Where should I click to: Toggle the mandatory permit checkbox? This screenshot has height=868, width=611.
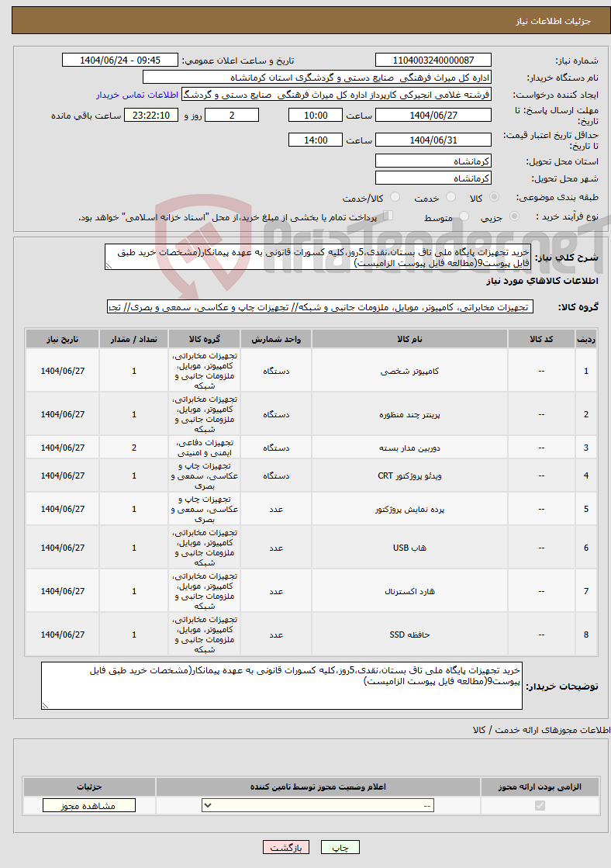pyautogui.click(x=540, y=805)
